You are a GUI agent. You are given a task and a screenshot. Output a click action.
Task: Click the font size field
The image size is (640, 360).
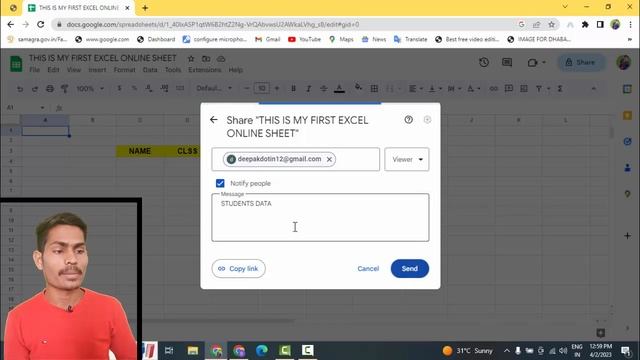(x=262, y=88)
